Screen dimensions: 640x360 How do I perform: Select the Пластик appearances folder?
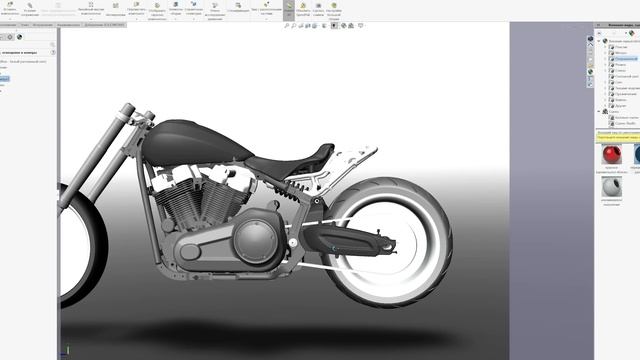point(621,47)
